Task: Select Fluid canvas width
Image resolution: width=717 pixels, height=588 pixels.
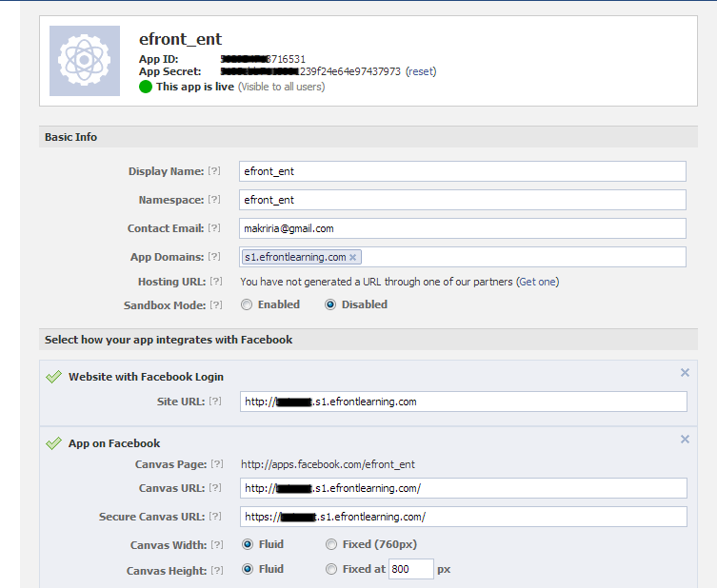Action: point(248,544)
